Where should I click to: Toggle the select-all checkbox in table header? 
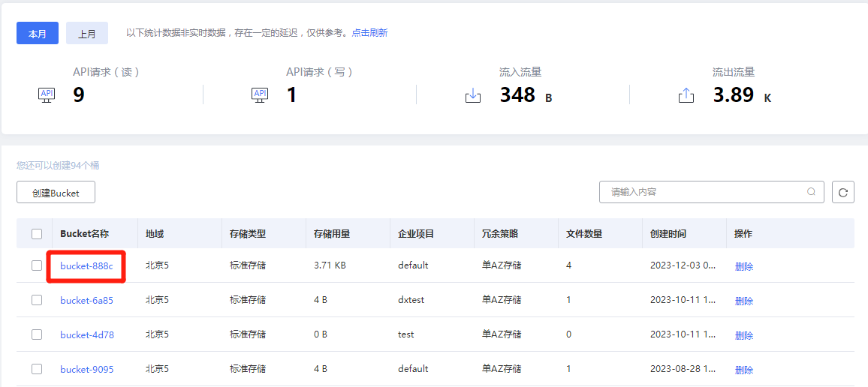[x=37, y=234]
